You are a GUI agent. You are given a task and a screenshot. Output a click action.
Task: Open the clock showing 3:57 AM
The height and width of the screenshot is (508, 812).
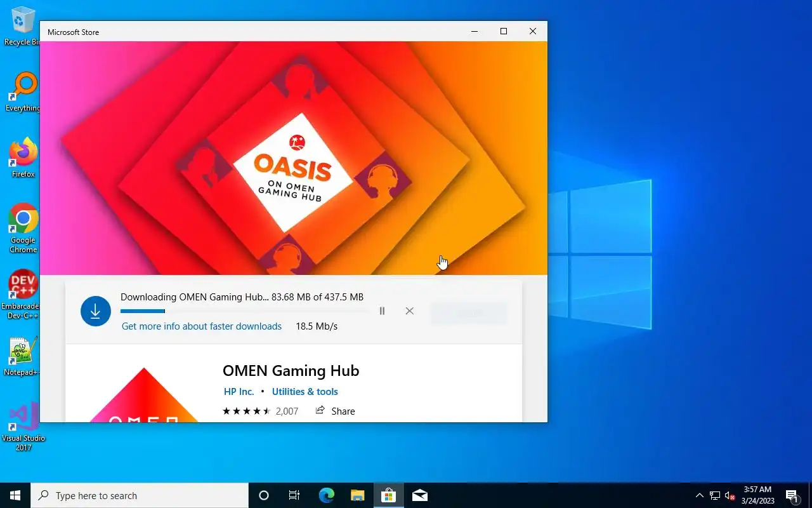coord(757,495)
